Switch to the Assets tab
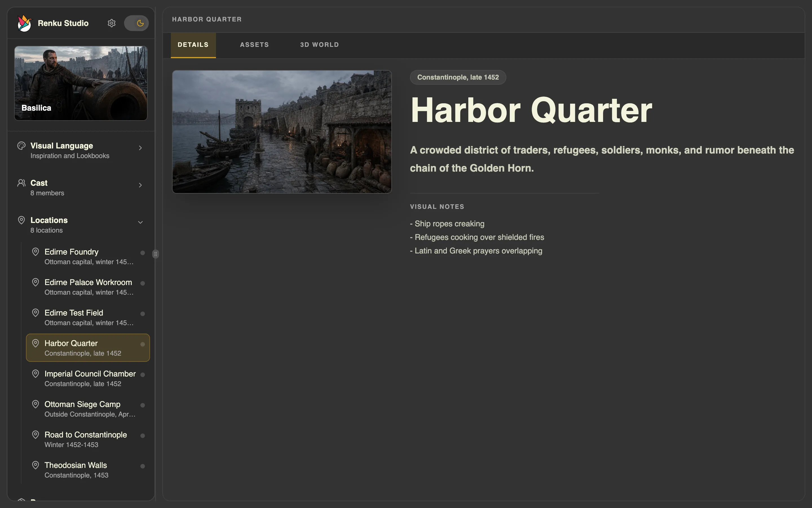Image resolution: width=812 pixels, height=508 pixels. pos(254,45)
